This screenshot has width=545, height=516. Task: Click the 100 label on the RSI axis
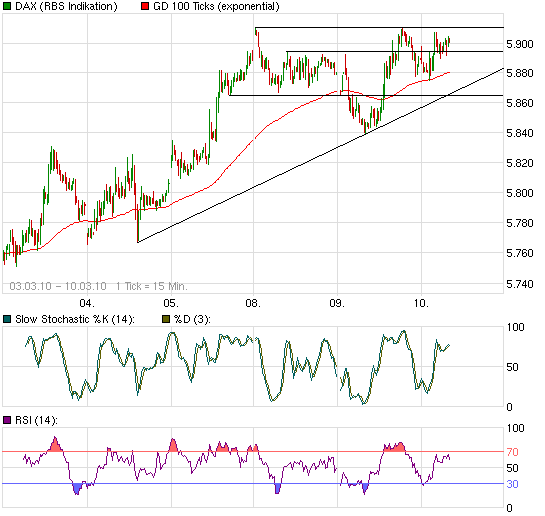[515, 428]
